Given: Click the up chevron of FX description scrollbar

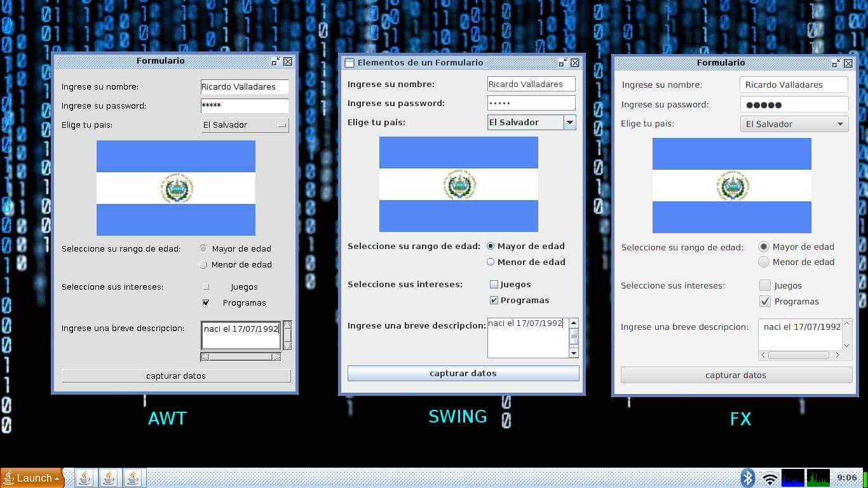Looking at the screenshot, I should pos(846,325).
